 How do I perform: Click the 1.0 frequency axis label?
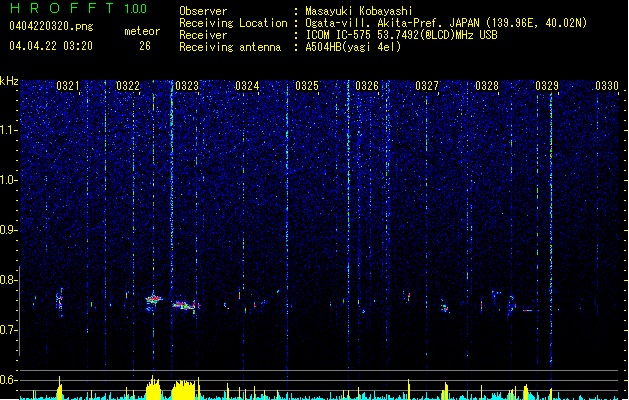tap(9, 180)
